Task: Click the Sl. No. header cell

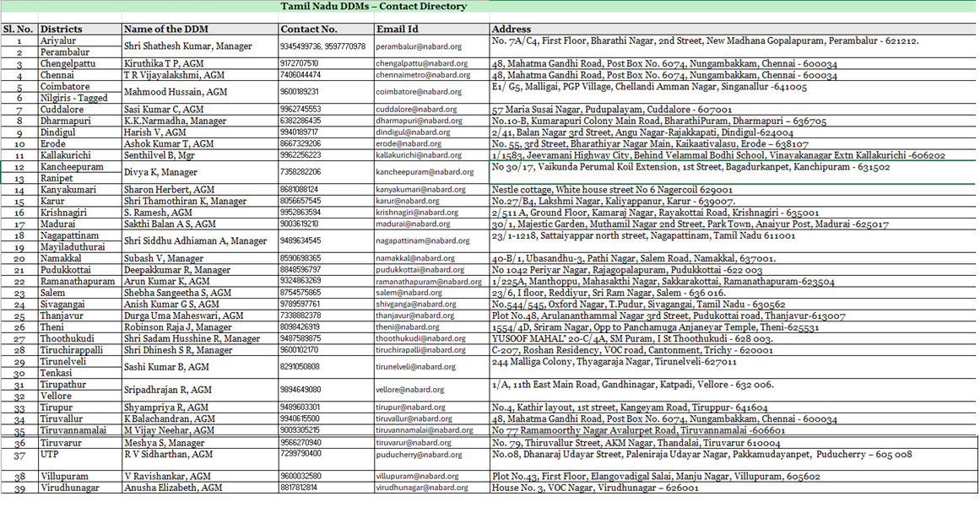Action: tap(20, 29)
